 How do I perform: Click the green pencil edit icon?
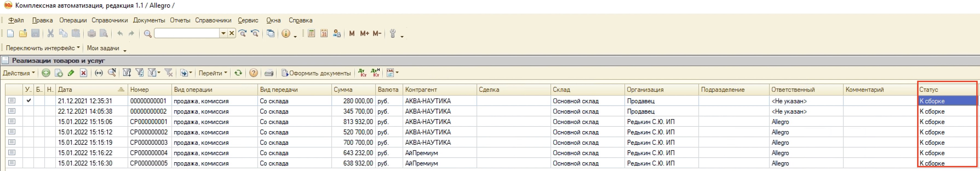[71, 73]
